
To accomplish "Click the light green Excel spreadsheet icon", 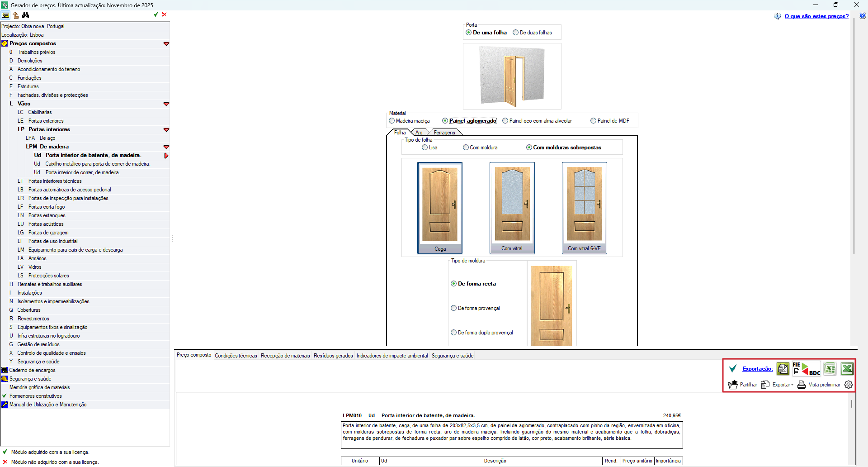I will tap(830, 369).
